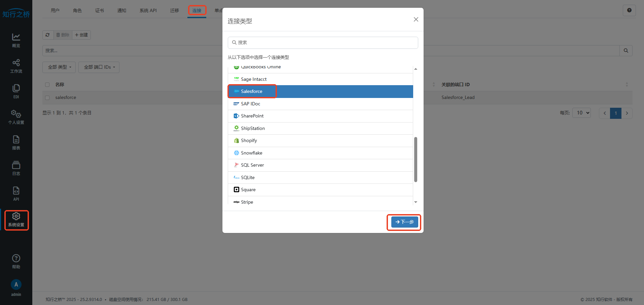This screenshot has height=305, width=644.
Task: Toggle the select-all checkbox in table header
Action: [x=47, y=84]
